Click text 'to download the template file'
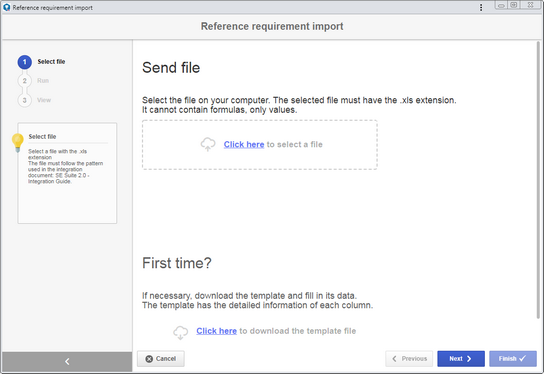The height and width of the screenshot is (374, 544). pos(298,331)
